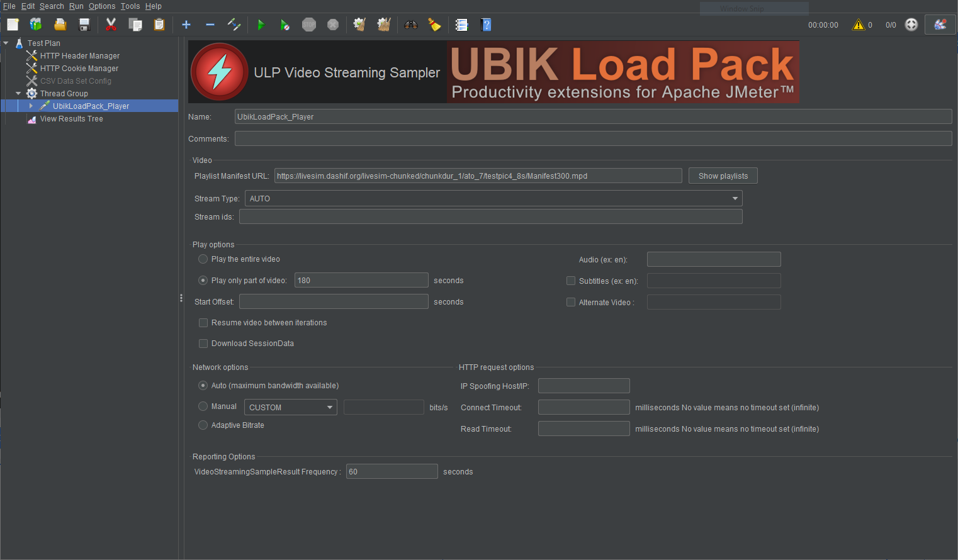Click the IP Spoofing Host/IP field
958x560 pixels.
[x=584, y=386]
